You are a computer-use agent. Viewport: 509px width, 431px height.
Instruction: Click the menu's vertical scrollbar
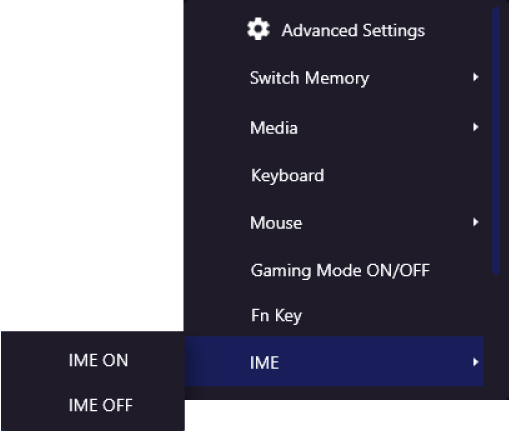tap(496, 141)
